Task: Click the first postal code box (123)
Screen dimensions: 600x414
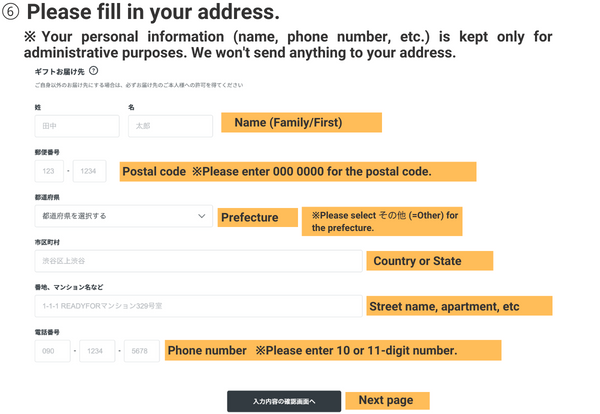Action: (47, 171)
